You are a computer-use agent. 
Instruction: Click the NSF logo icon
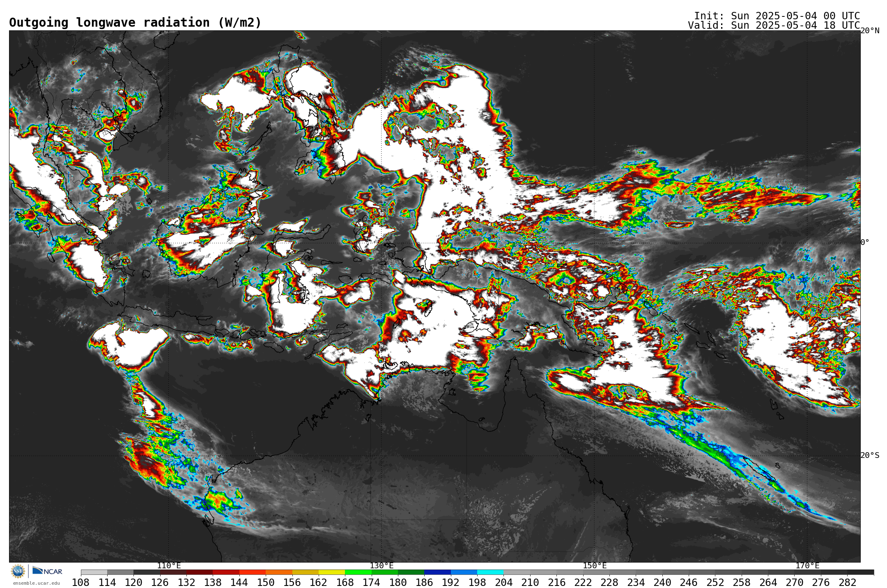(18, 571)
